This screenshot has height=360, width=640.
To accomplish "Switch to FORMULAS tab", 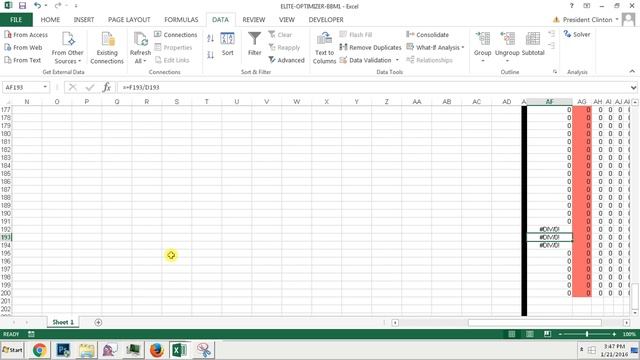I will pos(181,20).
